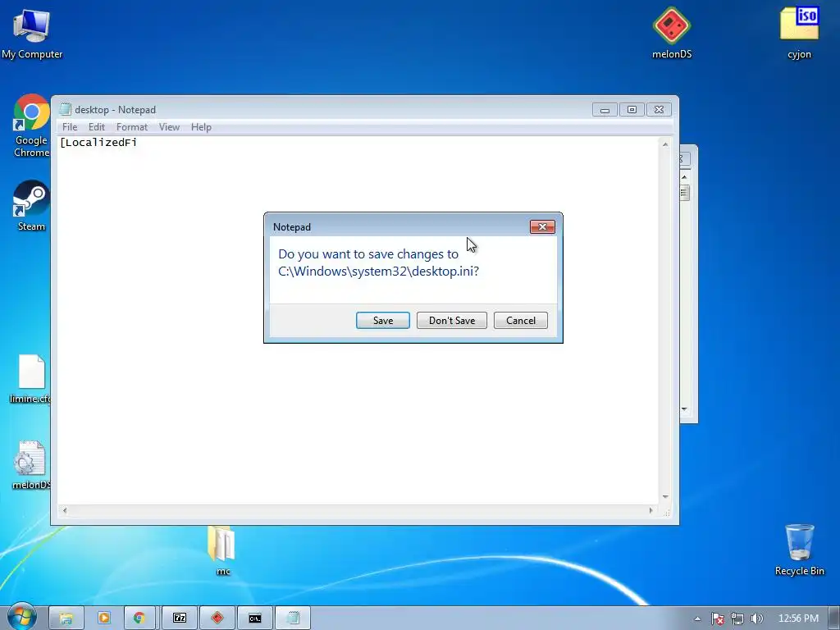This screenshot has width=840, height=630.
Task: Switch to Chrome in the taskbar
Action: pos(139,619)
